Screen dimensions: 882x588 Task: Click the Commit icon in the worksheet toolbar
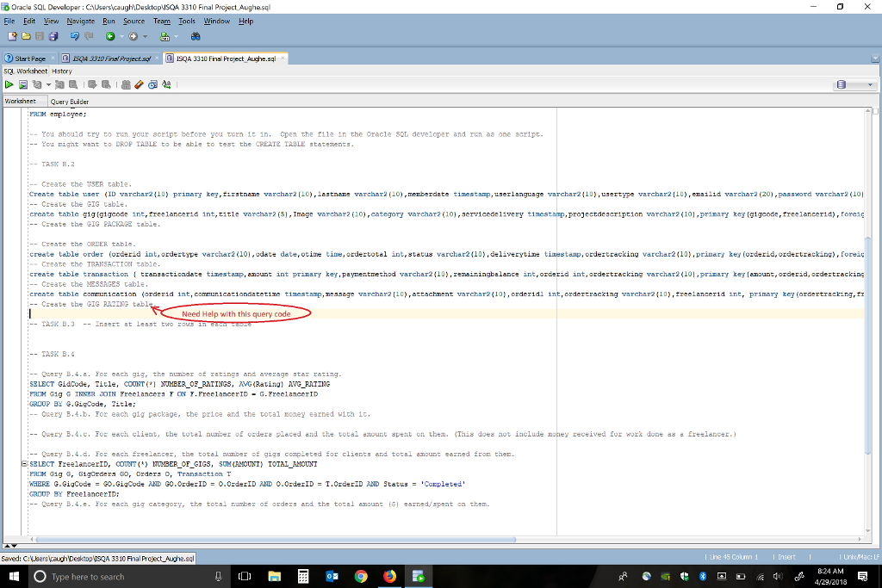92,84
